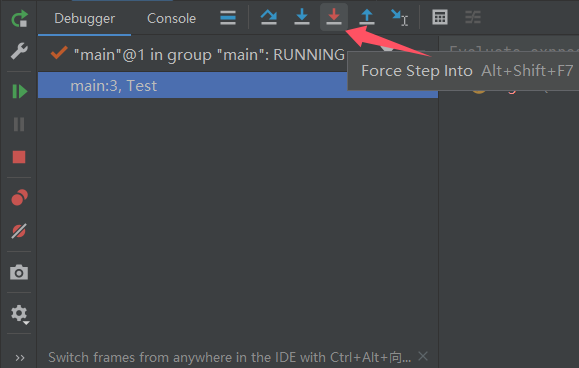
Task: Expand hidden sidebar actions chevrons
Action: [20, 358]
